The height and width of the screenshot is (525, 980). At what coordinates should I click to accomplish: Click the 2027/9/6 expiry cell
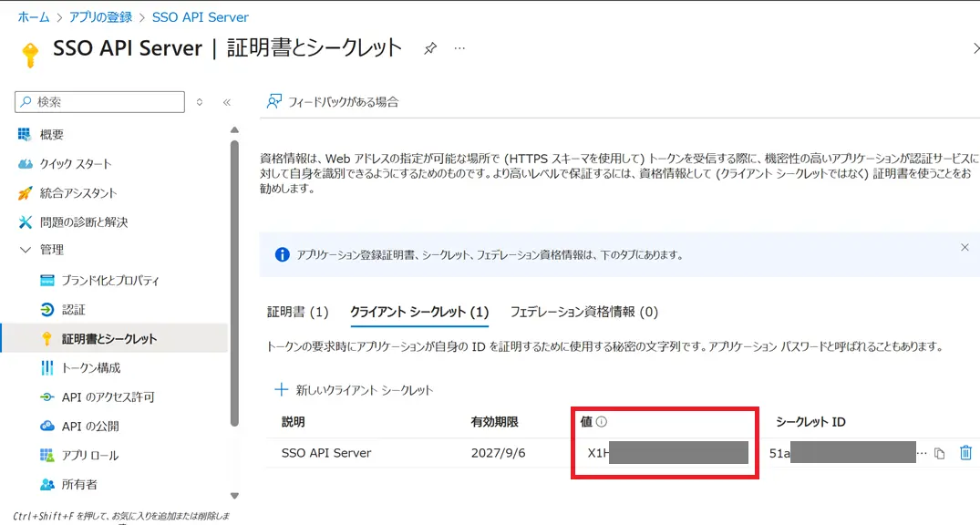498,453
